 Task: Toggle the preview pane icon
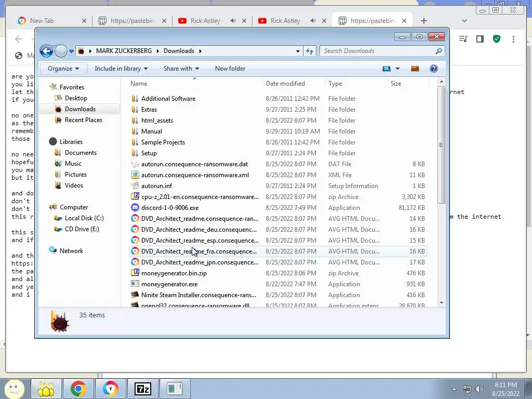point(415,69)
